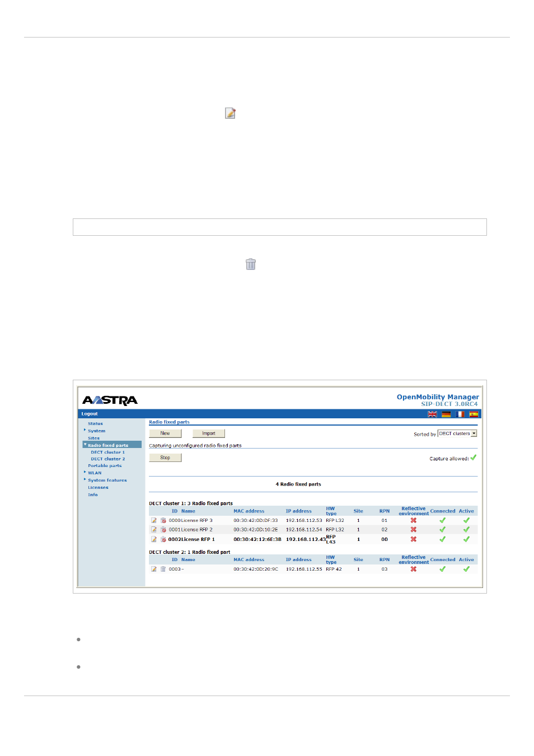Open the Info page
The height and width of the screenshot is (756, 534).
[92, 495]
